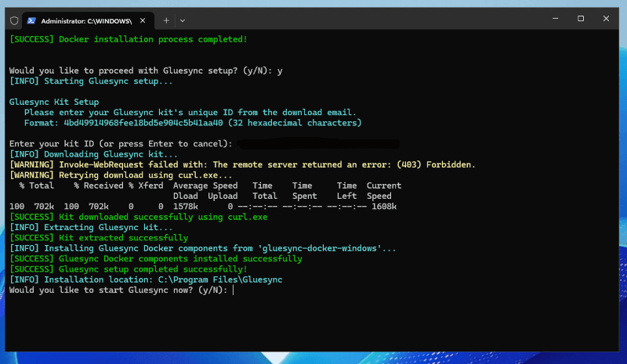Click the 'Please enter your Gluesync kit's unique ID' line

[190, 112]
